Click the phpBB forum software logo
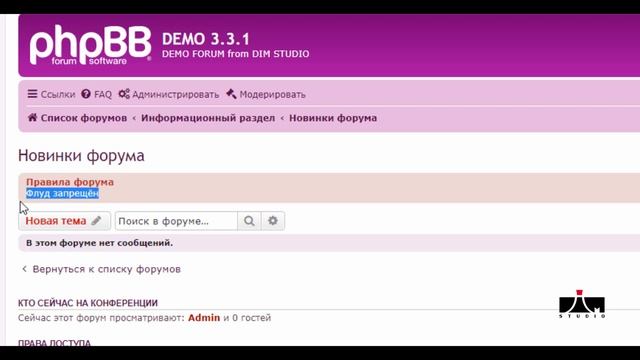Viewport: 640px width, 360px height. [x=90, y=45]
